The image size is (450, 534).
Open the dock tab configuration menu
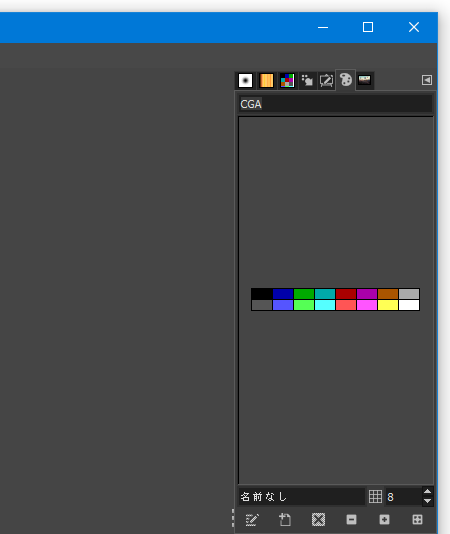[427, 80]
